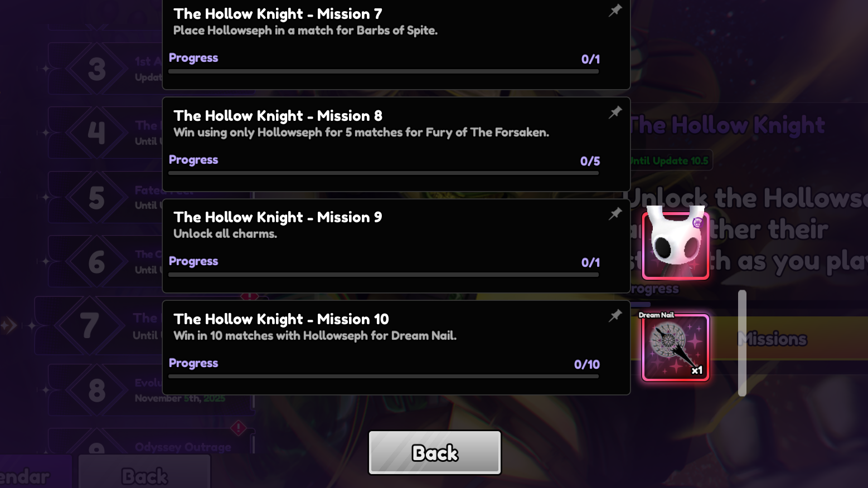Click the number 3 diamond badge
Viewport: 868px width, 488px height.
click(96, 69)
